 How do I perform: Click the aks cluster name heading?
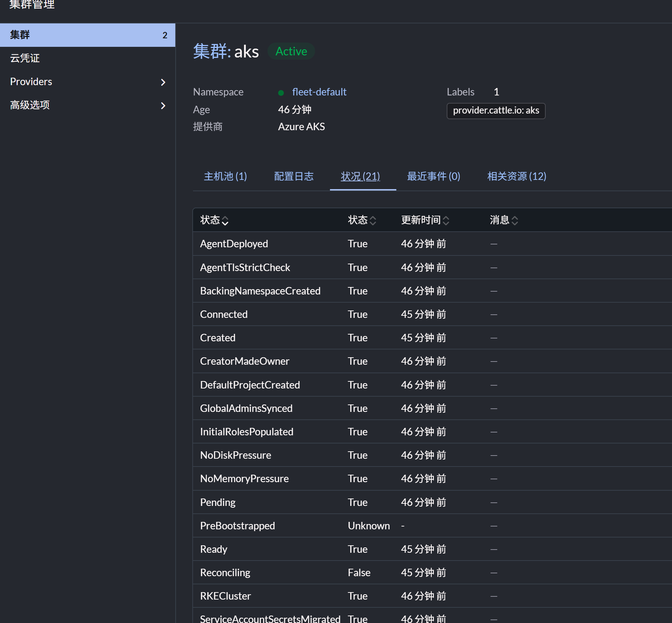coord(247,52)
